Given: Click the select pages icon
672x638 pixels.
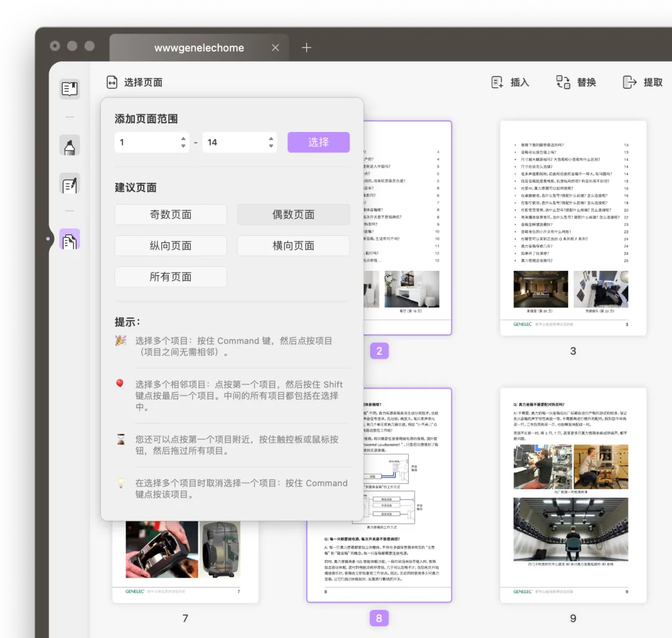Looking at the screenshot, I should tap(112, 82).
